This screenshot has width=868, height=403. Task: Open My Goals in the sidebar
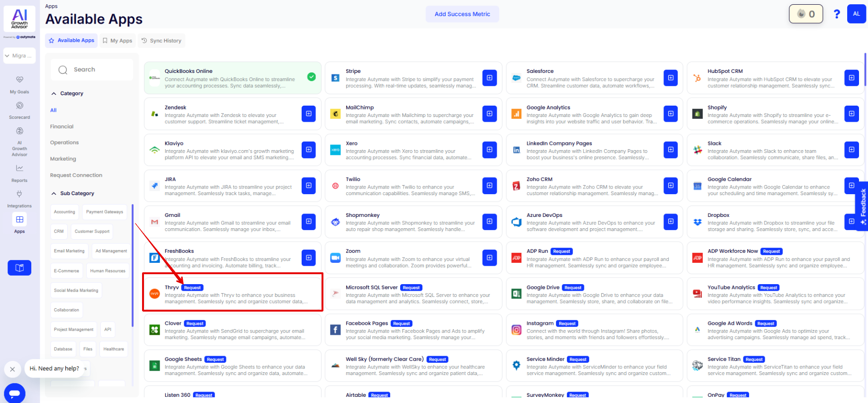pos(19,85)
